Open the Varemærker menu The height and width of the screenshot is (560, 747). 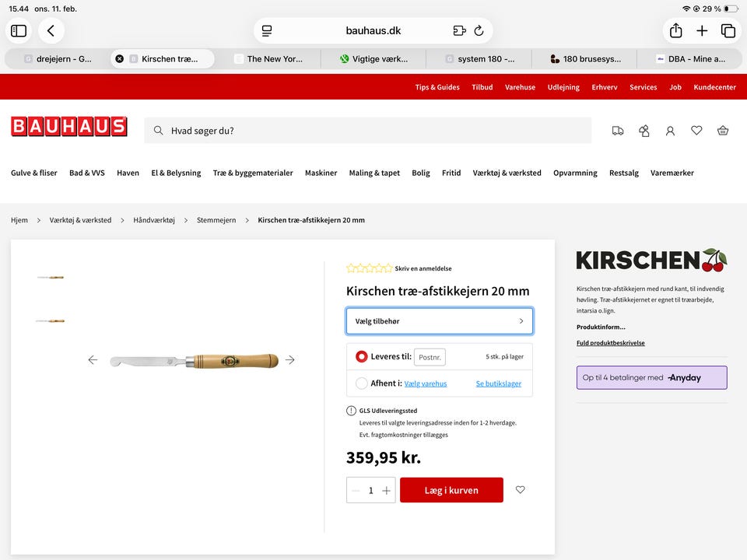point(672,173)
